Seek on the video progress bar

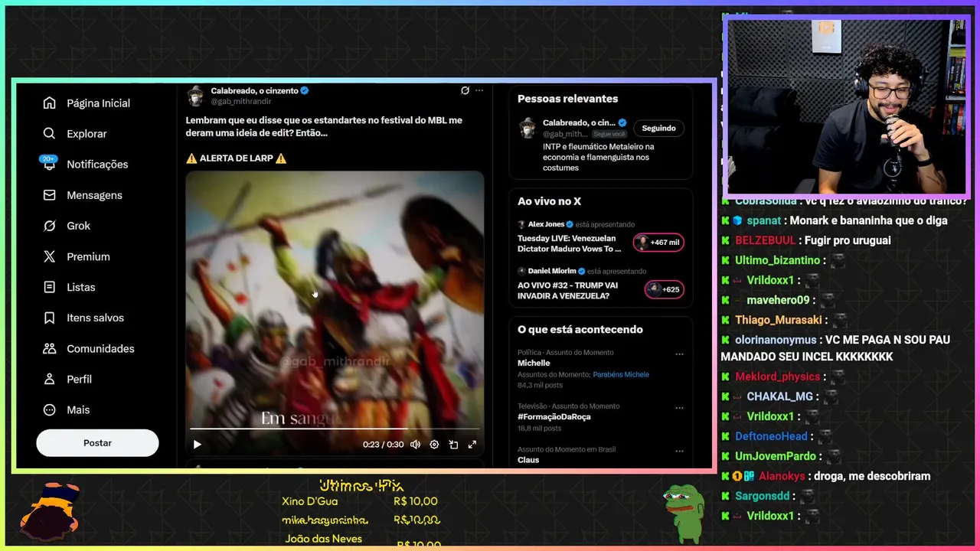click(335, 429)
